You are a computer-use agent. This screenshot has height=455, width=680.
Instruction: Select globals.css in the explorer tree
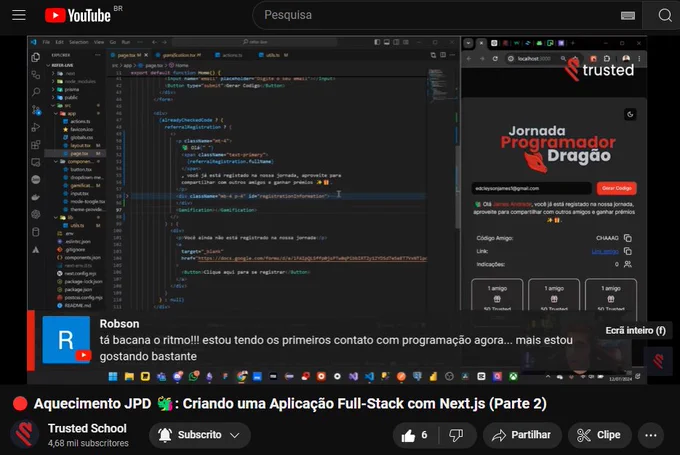[x=81, y=137]
